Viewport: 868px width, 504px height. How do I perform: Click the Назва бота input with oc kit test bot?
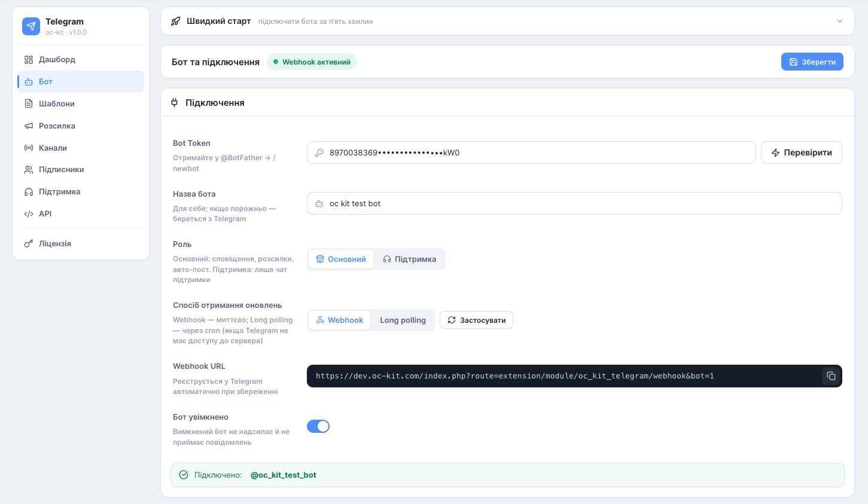[x=574, y=203]
